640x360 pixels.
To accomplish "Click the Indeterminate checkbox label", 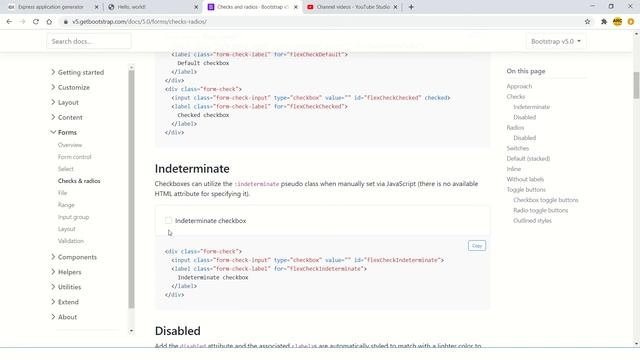I will [211, 221].
